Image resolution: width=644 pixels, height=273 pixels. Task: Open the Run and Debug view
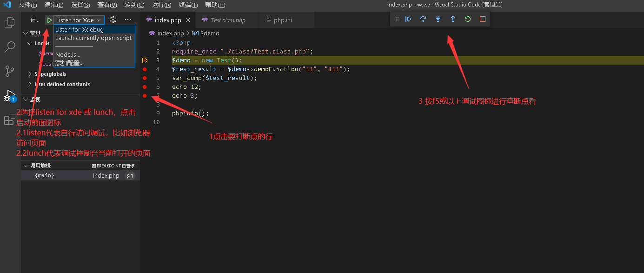[10, 95]
